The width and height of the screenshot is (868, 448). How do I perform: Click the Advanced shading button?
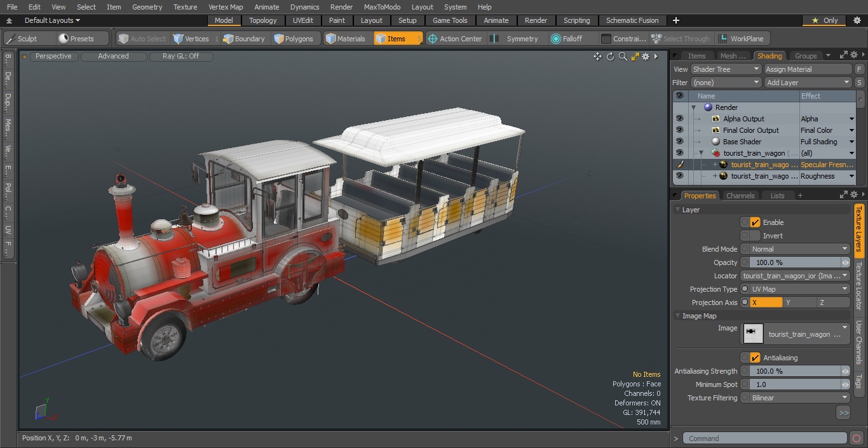tap(113, 56)
